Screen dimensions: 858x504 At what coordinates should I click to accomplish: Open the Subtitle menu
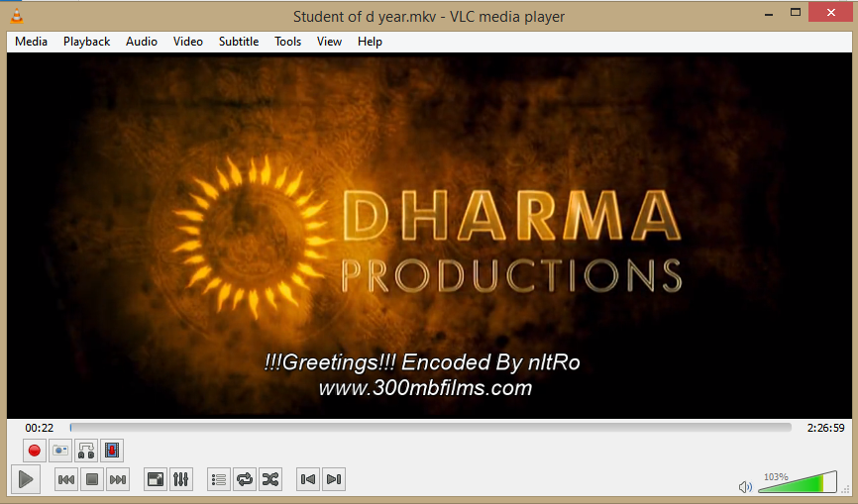pos(239,42)
